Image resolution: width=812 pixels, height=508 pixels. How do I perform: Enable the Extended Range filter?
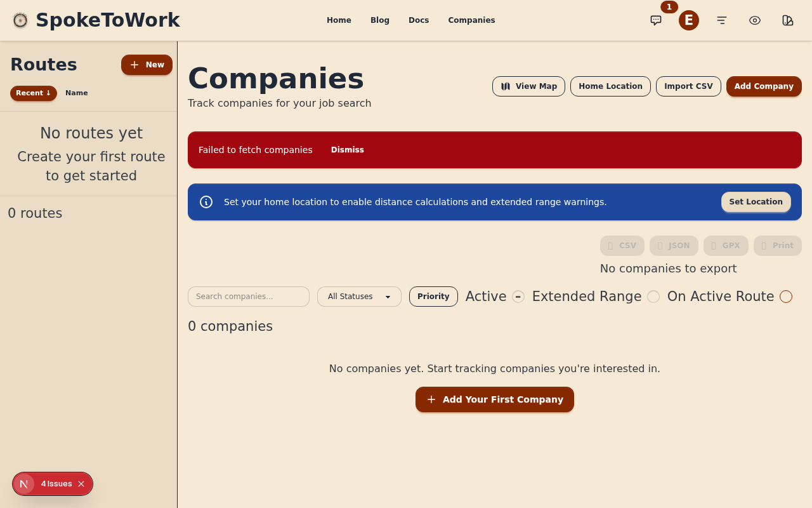(x=653, y=297)
